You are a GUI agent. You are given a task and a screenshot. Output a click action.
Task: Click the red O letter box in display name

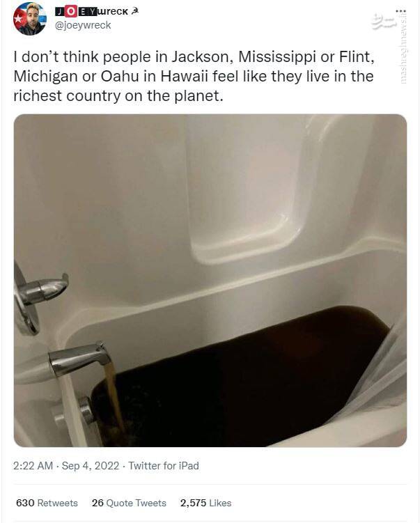(70, 11)
